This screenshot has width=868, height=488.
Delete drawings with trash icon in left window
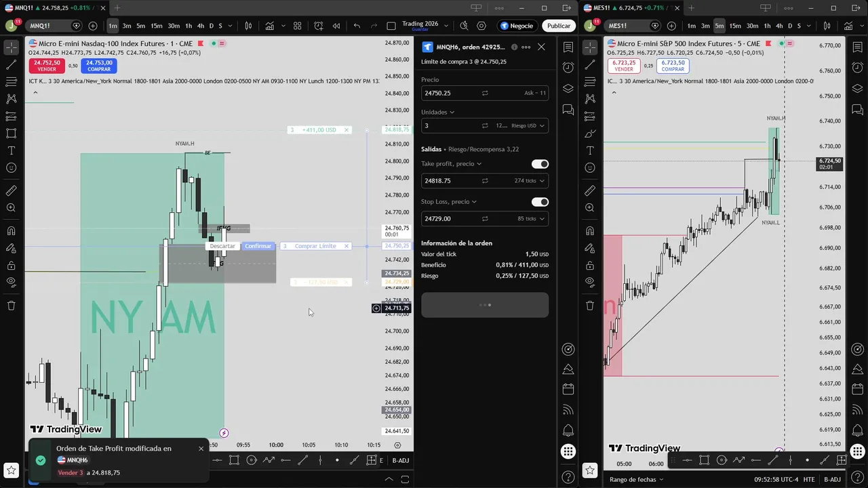[x=11, y=305]
